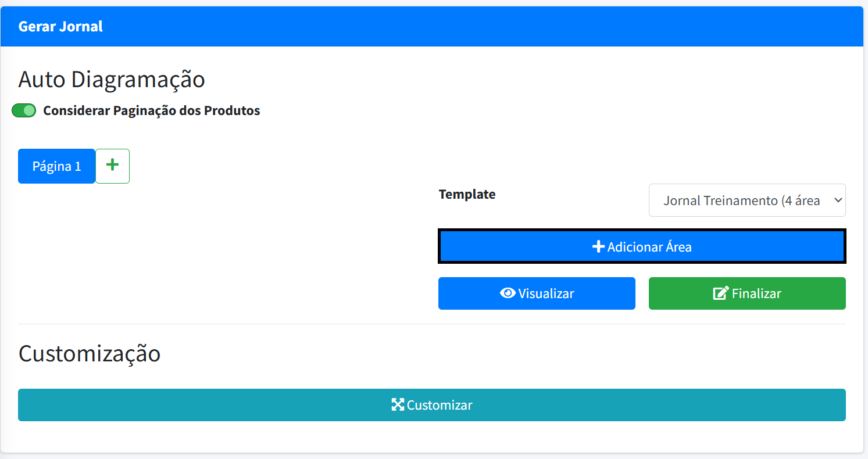The image size is (868, 459).
Task: Click the chevron arrow of the Template select
Action: point(838,200)
